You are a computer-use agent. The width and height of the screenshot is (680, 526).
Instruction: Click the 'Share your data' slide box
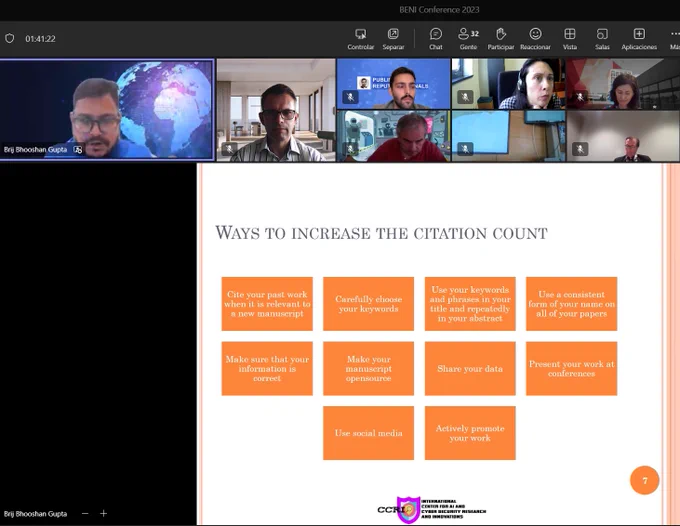click(x=470, y=369)
